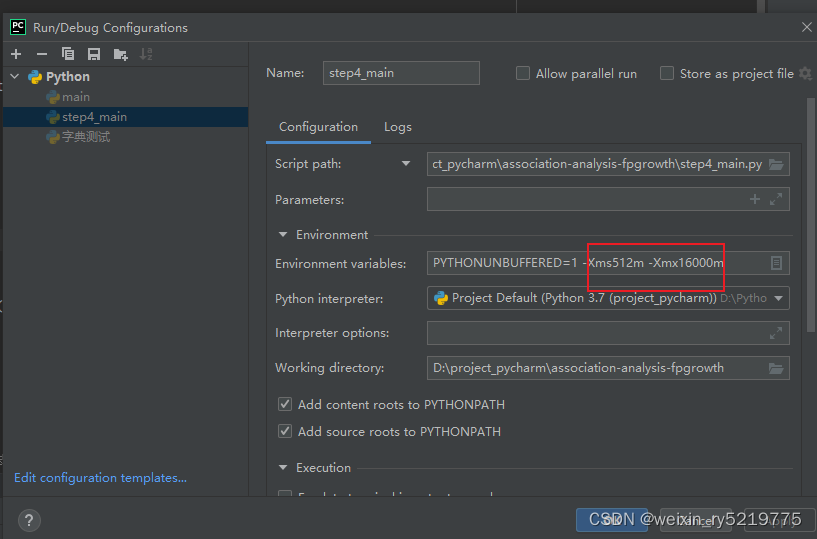Browse for working directory folder
Viewport: 817px width, 539px height.
(776, 369)
